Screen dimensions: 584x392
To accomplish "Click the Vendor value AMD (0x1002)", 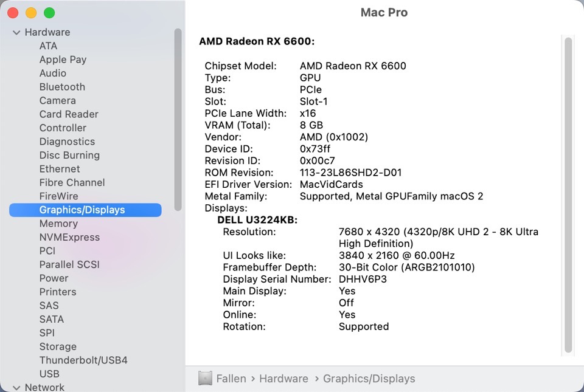I will click(334, 137).
